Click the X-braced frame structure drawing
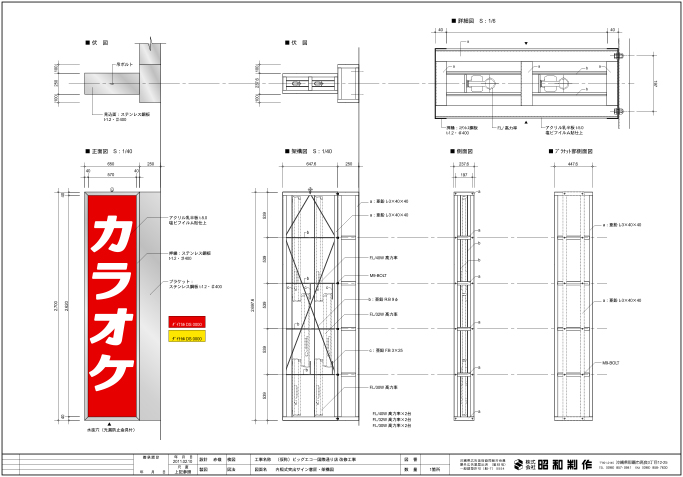Screen dimensions: 683x477 click(321, 306)
